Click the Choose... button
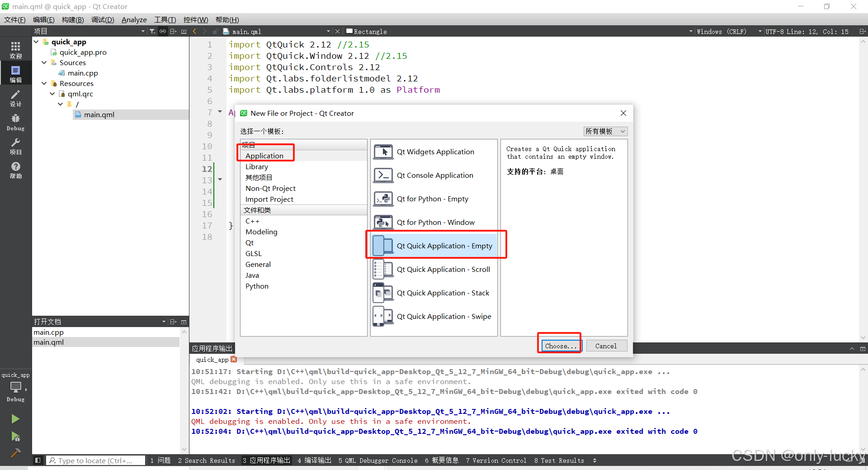868x470 pixels. click(561, 346)
